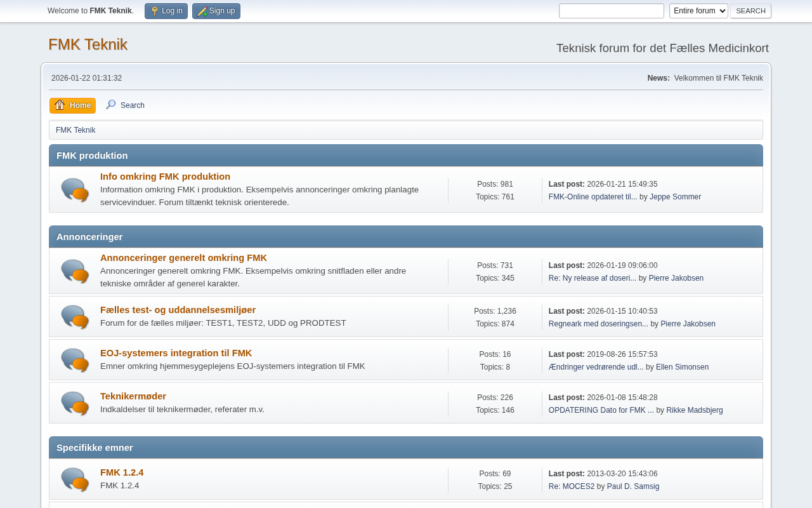Click the Log in button
The width and height of the screenshot is (812, 508).
(166, 11)
